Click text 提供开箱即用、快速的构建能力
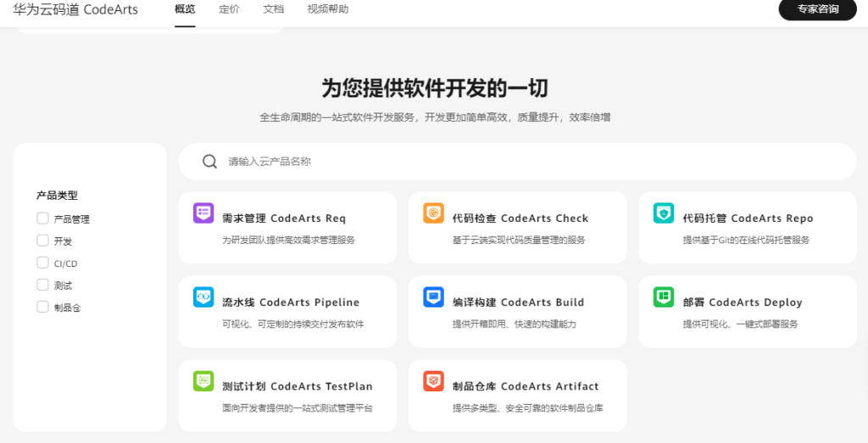The image size is (868, 443). [515, 324]
